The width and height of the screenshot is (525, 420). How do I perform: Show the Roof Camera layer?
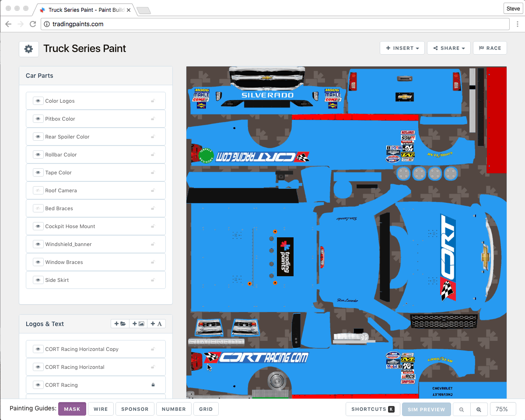point(38,191)
